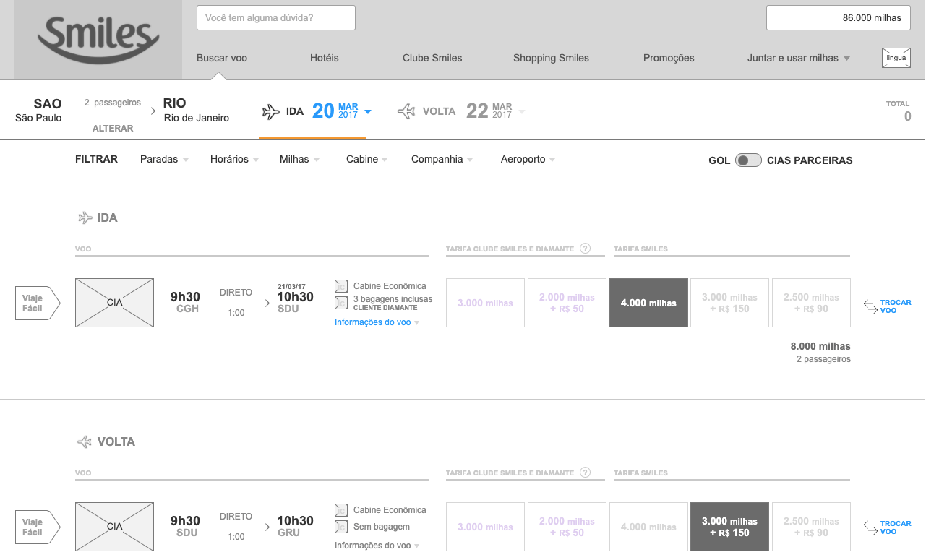
Task: Click the 86.000 milhas balance box
Action: (x=838, y=17)
